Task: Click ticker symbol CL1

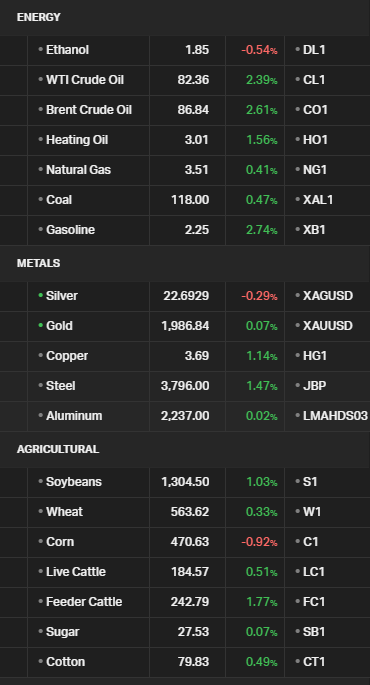Action: [314, 80]
